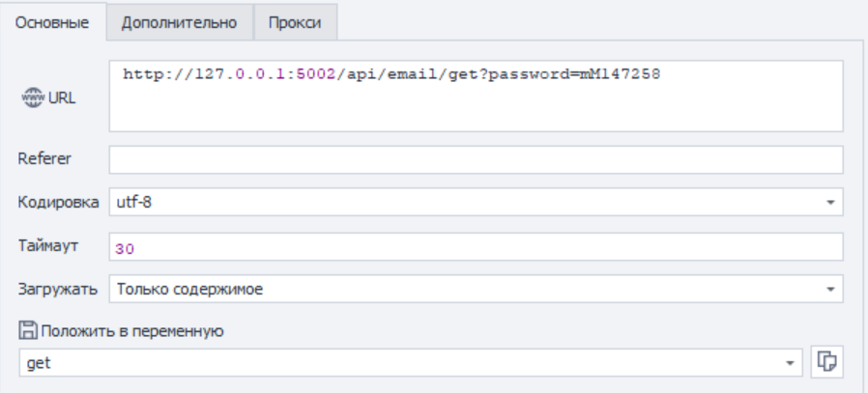Viewport: 868px width, 393px height.
Task: Click the floppy disk save-to-variable icon
Action: (26, 331)
